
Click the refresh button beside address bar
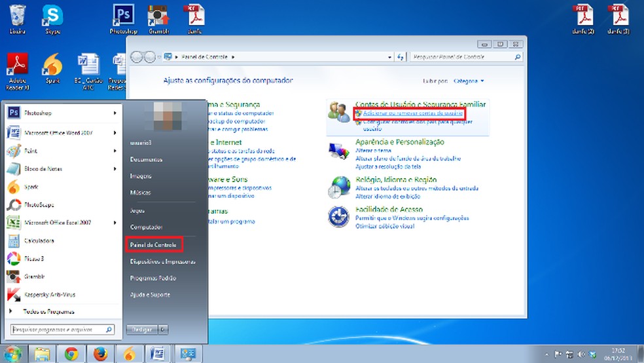coord(401,57)
